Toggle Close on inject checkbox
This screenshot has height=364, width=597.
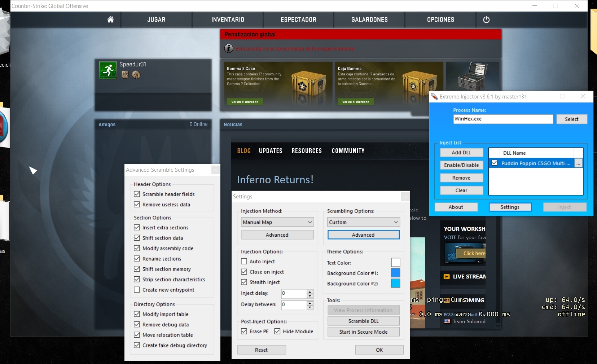coord(244,272)
